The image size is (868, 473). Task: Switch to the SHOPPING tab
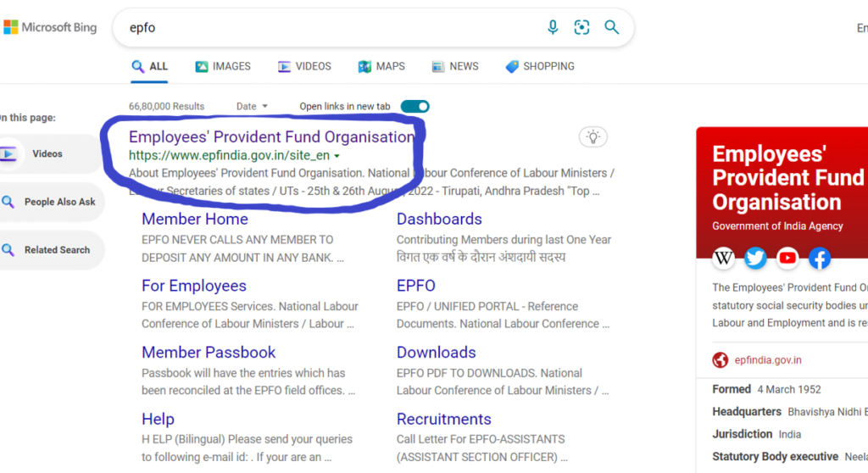pyautogui.click(x=540, y=66)
